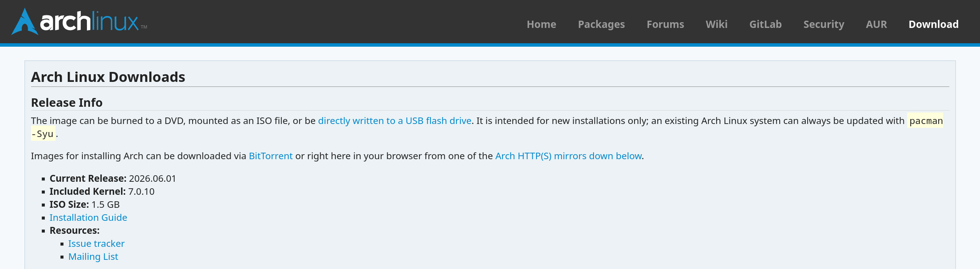Click the 'ISO Size:' label

tap(69, 205)
